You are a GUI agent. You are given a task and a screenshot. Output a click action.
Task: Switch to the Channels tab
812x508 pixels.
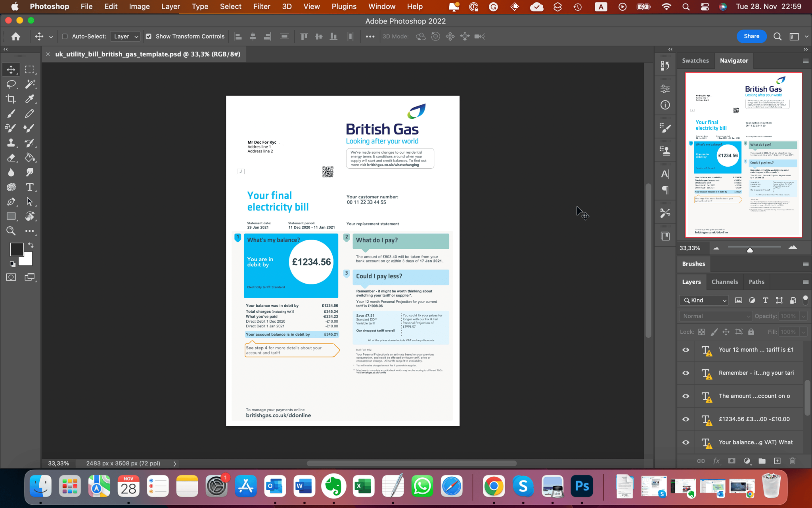725,282
